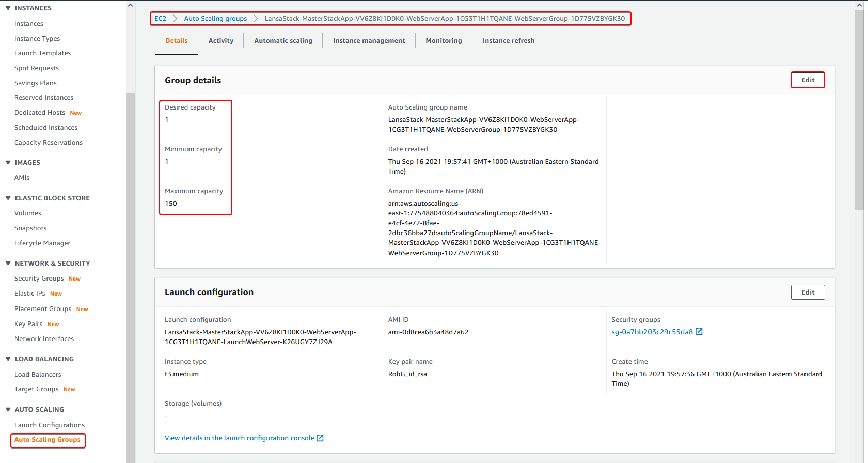Select the AMI ID ami-0d8cea6b3a48d7a62
The height and width of the screenshot is (463, 868).
point(429,332)
